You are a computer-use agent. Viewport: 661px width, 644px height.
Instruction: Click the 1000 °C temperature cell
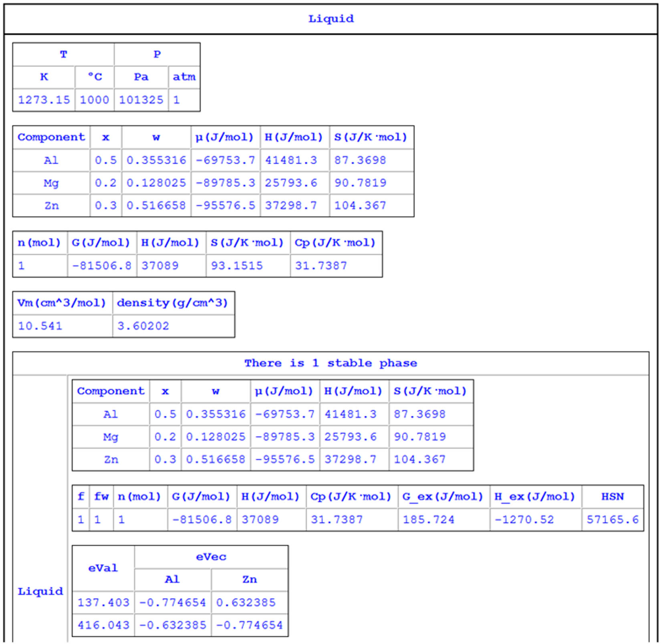pyautogui.click(x=95, y=100)
